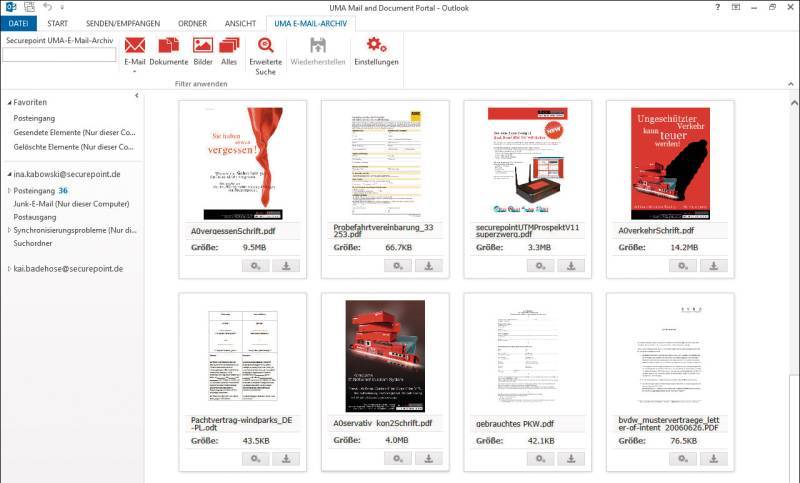Open the Postausgang folder
Viewport: 800px width, 483px height.
click(35, 217)
